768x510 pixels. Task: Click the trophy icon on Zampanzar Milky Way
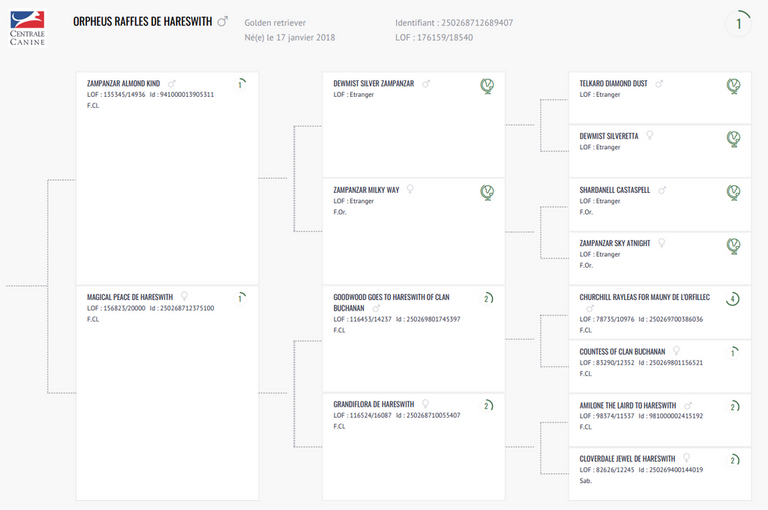point(487,192)
